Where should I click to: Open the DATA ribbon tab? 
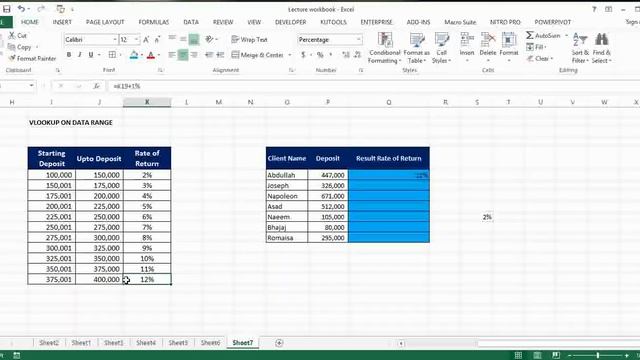(191, 22)
